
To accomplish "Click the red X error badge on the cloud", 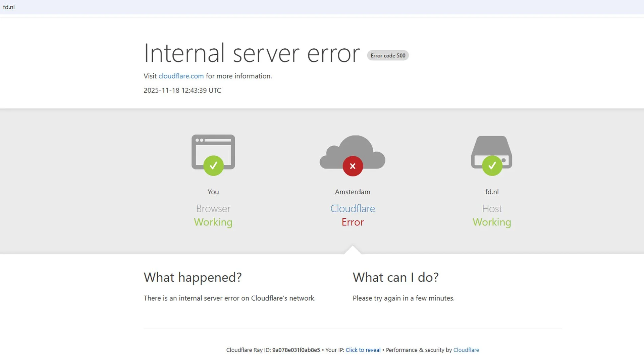I will point(353,166).
